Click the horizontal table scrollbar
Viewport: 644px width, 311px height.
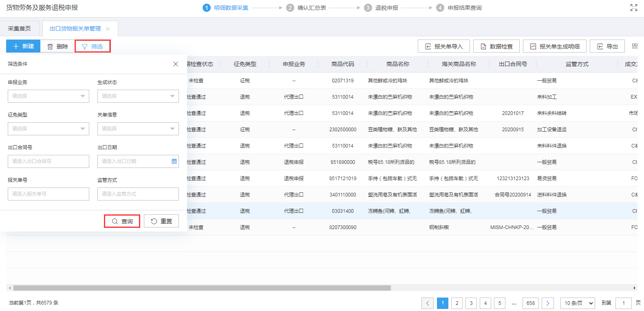pyautogui.click(x=202, y=288)
